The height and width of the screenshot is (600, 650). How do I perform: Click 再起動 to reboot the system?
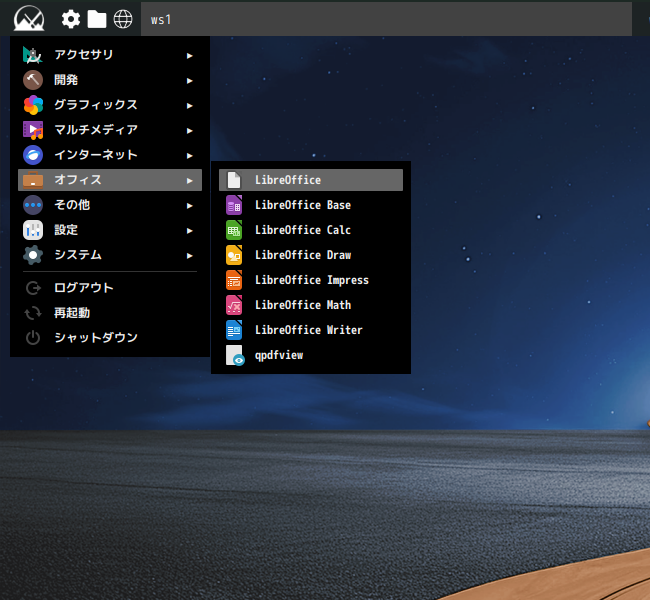point(110,313)
